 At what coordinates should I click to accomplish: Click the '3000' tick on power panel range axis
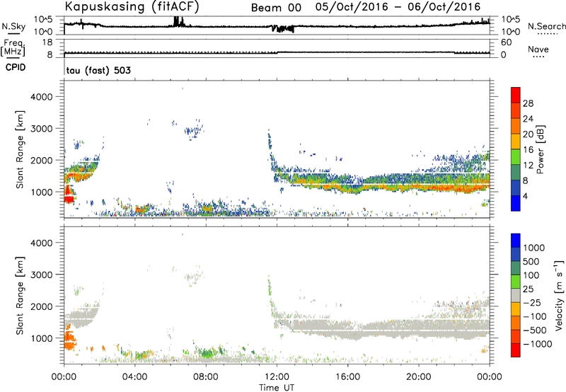(42, 129)
